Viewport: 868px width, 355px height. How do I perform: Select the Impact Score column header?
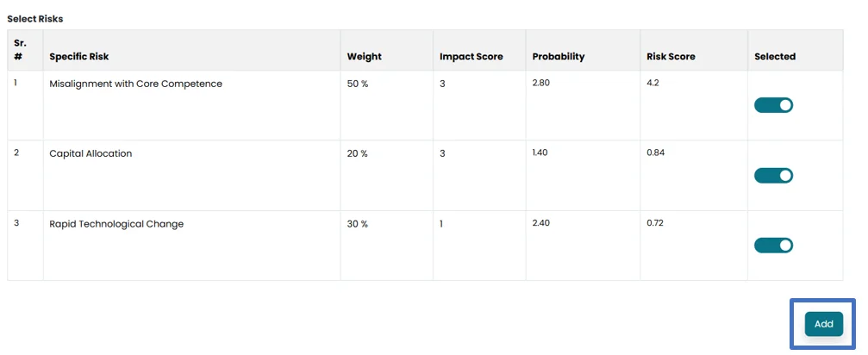pyautogui.click(x=471, y=57)
